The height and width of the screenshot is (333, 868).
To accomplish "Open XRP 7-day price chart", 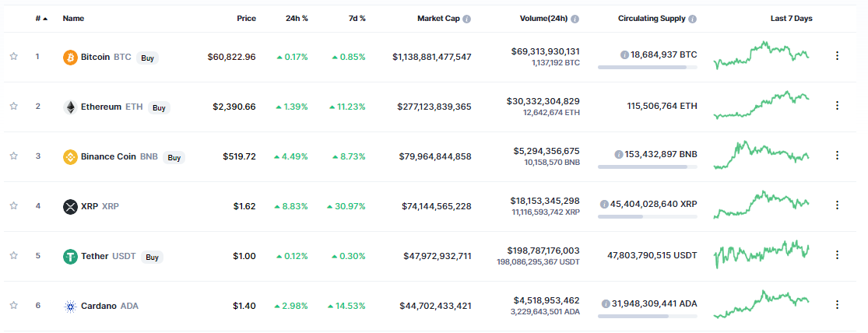I will tap(761, 204).
